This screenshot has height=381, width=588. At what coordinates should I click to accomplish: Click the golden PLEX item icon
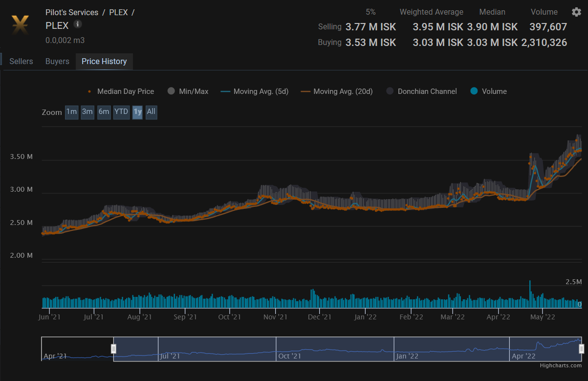click(x=20, y=24)
